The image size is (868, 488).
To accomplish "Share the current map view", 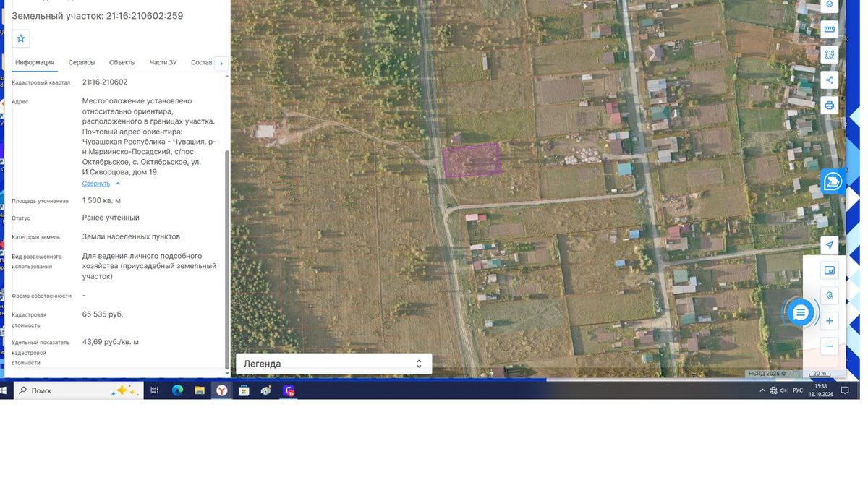I will click(830, 80).
